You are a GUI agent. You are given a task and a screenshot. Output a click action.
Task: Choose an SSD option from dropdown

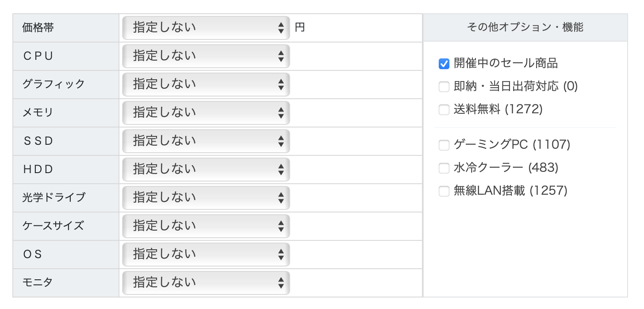pyautogui.click(x=206, y=141)
